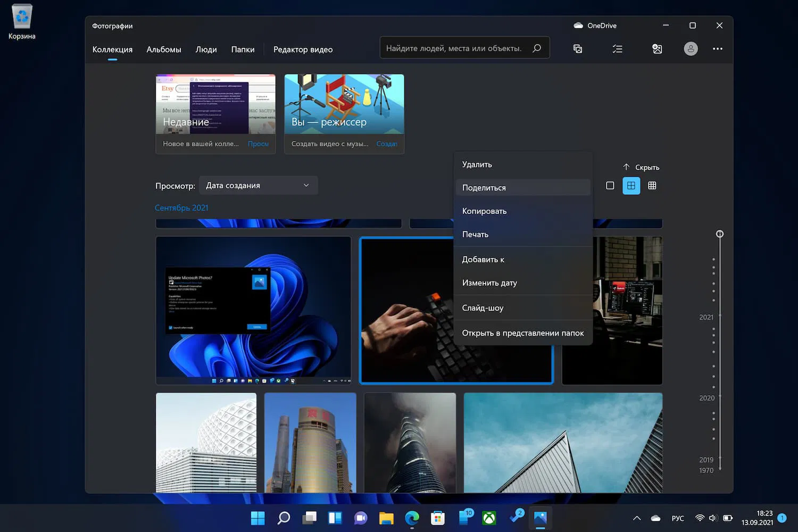Click 'Добавить к' in the context menu
798x532 pixels.
(523, 259)
